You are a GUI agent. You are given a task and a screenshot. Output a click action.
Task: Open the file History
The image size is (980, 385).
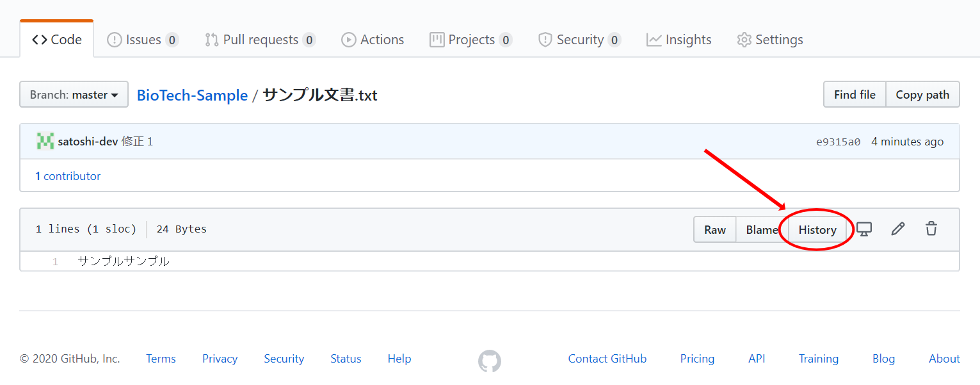point(817,229)
